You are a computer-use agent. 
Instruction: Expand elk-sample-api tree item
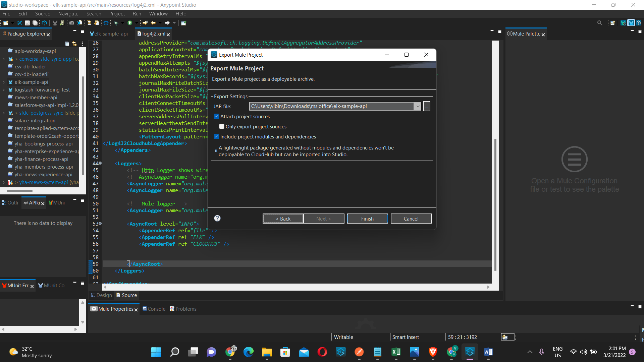coord(4,82)
